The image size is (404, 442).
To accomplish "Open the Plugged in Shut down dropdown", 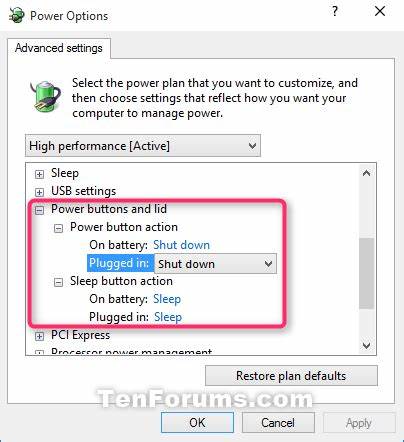I will (x=215, y=264).
